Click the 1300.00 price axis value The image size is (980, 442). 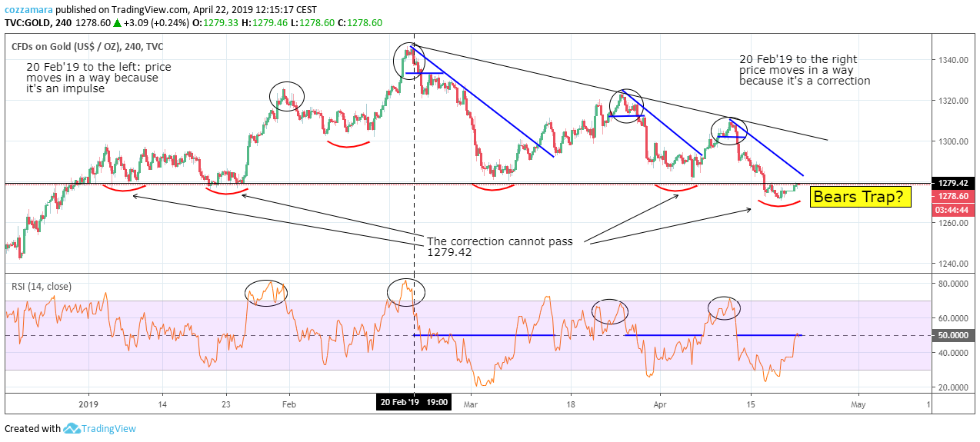[x=952, y=141]
